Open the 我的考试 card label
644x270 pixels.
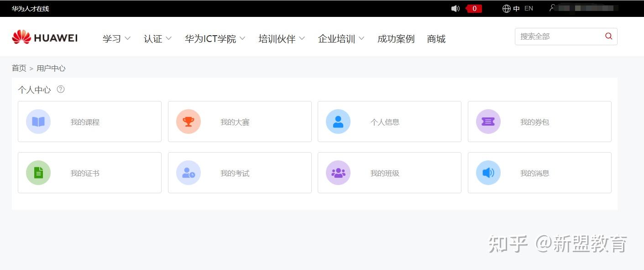coord(235,173)
